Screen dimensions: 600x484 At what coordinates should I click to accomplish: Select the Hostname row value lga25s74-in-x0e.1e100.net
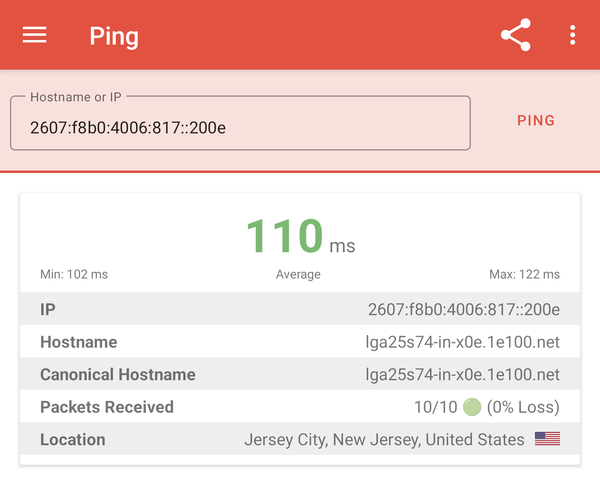pyautogui.click(x=462, y=342)
